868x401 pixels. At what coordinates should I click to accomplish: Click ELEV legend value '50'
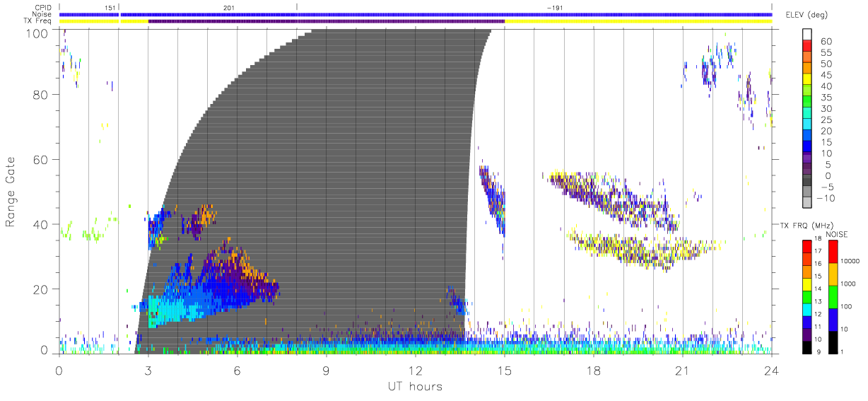(x=827, y=64)
